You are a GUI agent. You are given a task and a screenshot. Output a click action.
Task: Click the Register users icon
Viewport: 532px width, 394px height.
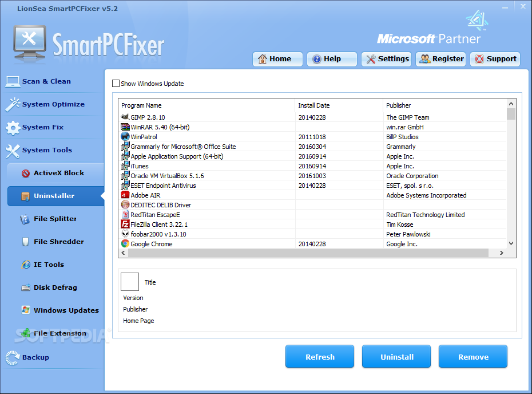425,59
